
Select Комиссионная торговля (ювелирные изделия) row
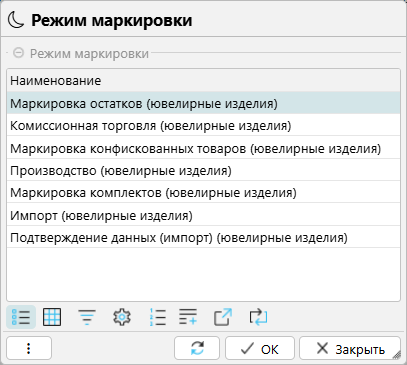(203, 126)
